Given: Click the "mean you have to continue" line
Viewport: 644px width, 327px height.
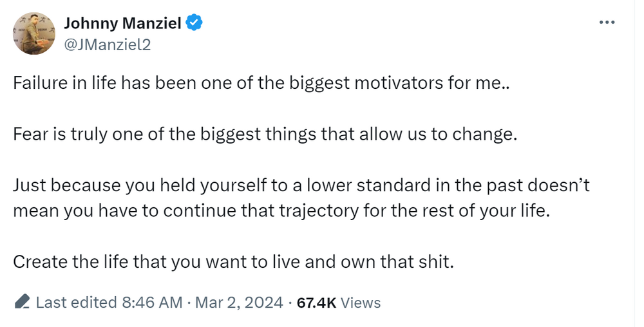Looking at the screenshot, I should click(x=282, y=211).
